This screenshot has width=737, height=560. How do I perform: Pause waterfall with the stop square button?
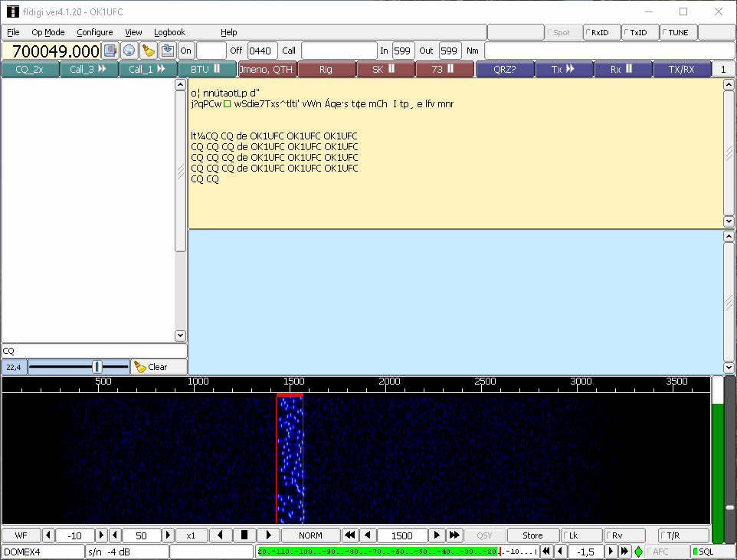click(x=244, y=535)
